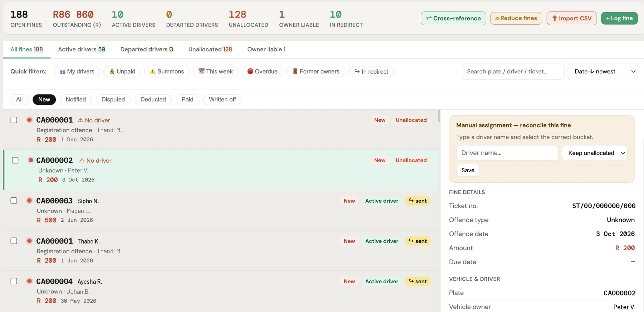Click Unallocated badge on CA000002 row
644x312 pixels.
[x=411, y=160]
